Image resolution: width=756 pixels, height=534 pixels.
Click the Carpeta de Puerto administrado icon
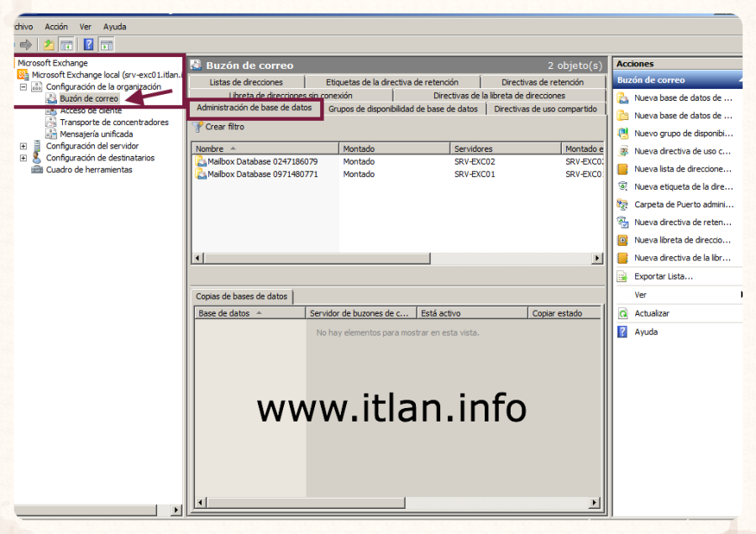622,204
